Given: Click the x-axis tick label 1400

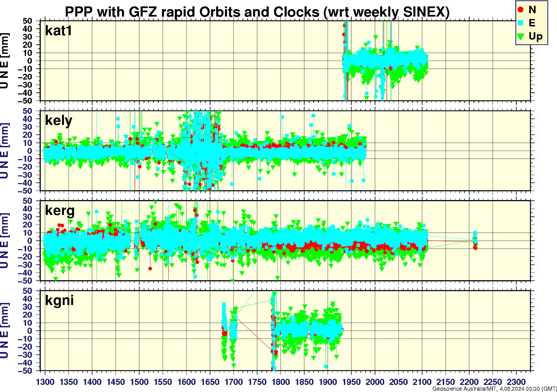Looking at the screenshot, I should tap(92, 382).
